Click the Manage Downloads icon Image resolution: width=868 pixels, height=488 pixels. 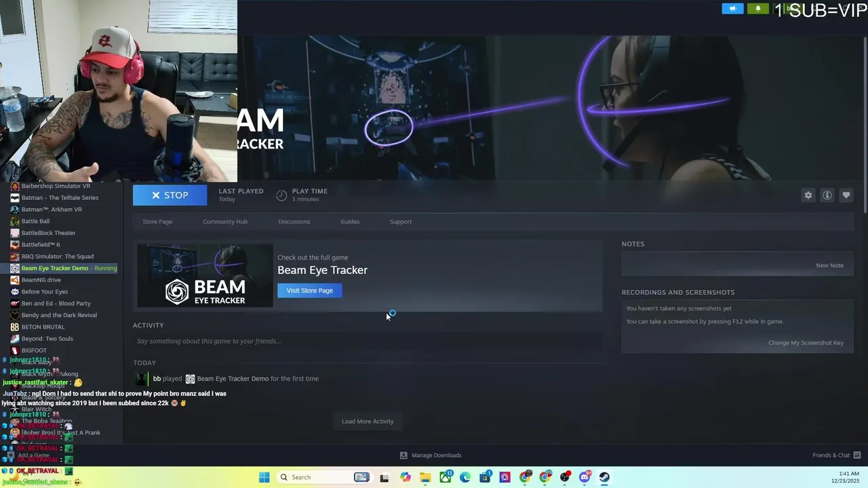click(403, 455)
